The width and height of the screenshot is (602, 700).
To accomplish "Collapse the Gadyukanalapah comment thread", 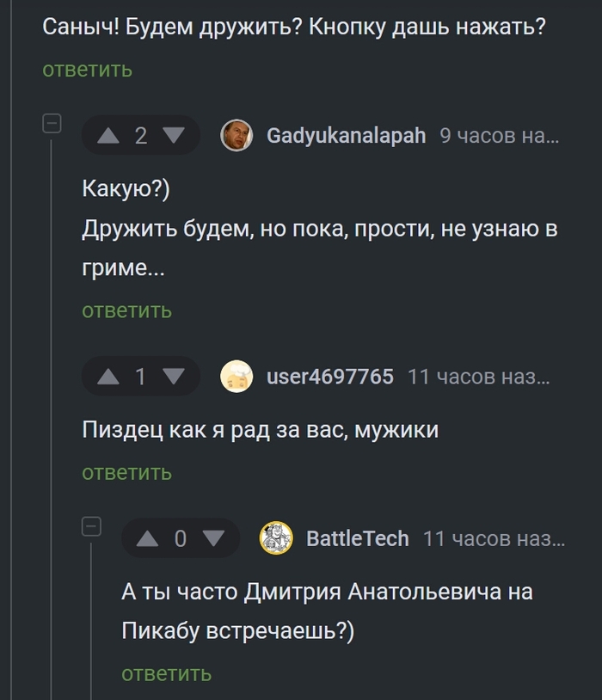I will coord(52,124).
